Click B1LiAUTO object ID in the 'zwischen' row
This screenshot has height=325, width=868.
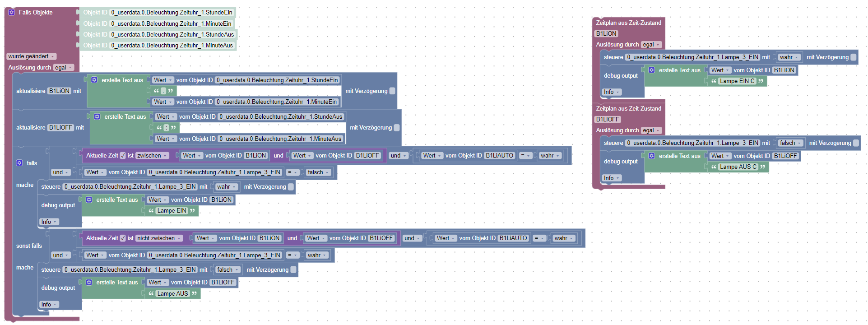pyautogui.click(x=499, y=155)
